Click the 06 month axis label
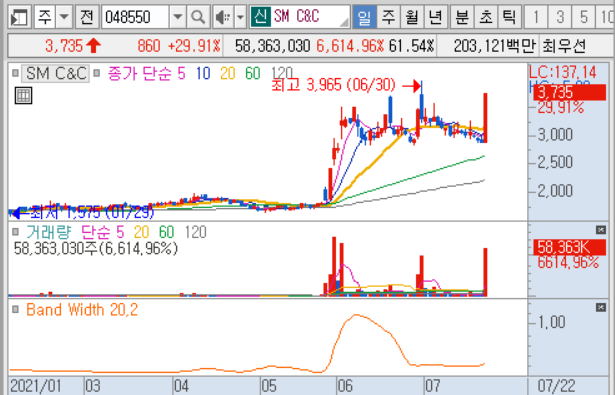The width and height of the screenshot is (615, 395). [345, 386]
